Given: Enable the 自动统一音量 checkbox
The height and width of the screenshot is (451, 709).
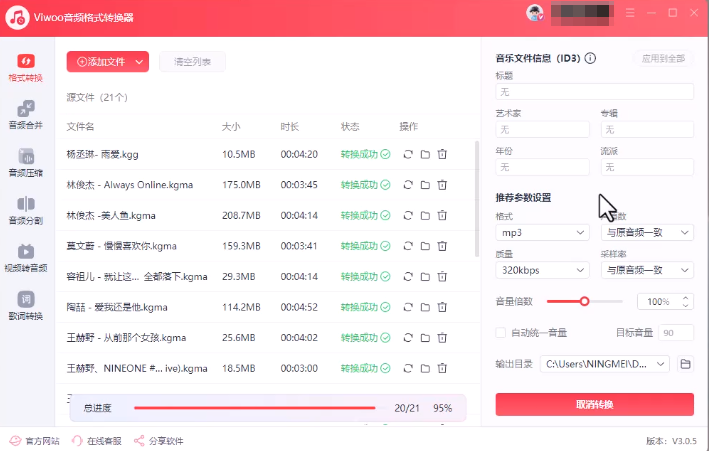Looking at the screenshot, I should 501,332.
